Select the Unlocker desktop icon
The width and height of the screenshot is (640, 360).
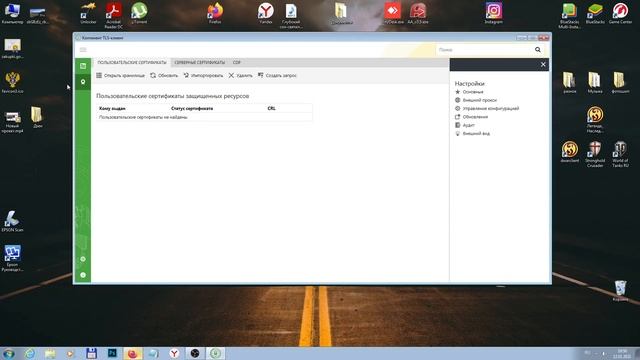point(88,13)
